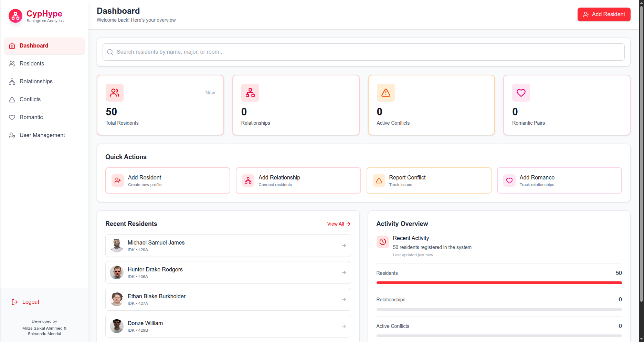Screen dimensions: 644x342
Task: Click View All recent residents link
Action: pyautogui.click(x=339, y=224)
